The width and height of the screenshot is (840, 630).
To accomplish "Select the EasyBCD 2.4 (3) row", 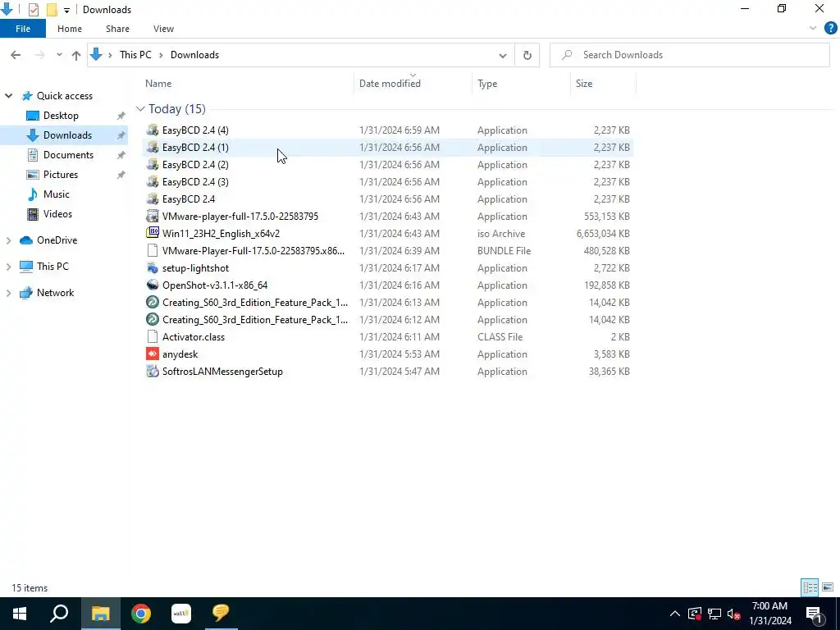I will click(x=388, y=181).
